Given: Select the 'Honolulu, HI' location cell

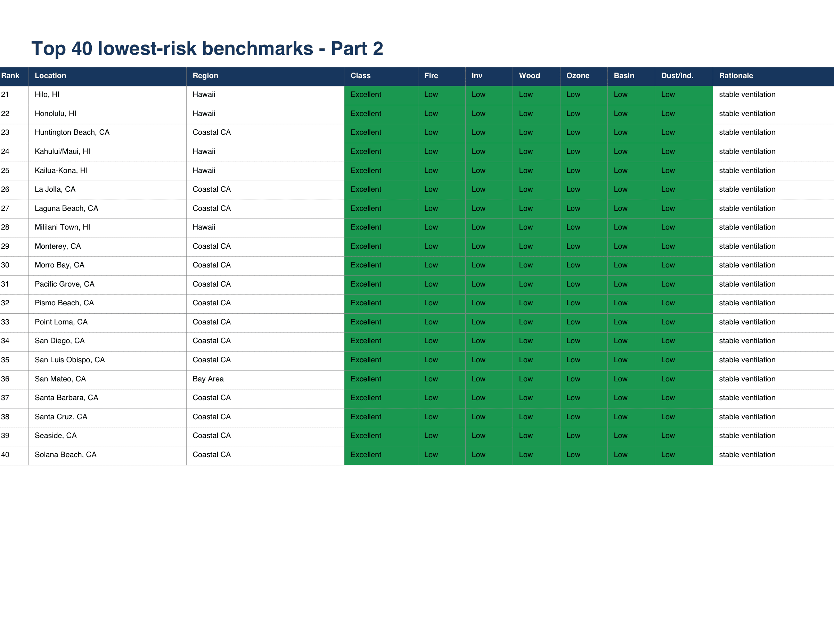Looking at the screenshot, I should point(107,114).
